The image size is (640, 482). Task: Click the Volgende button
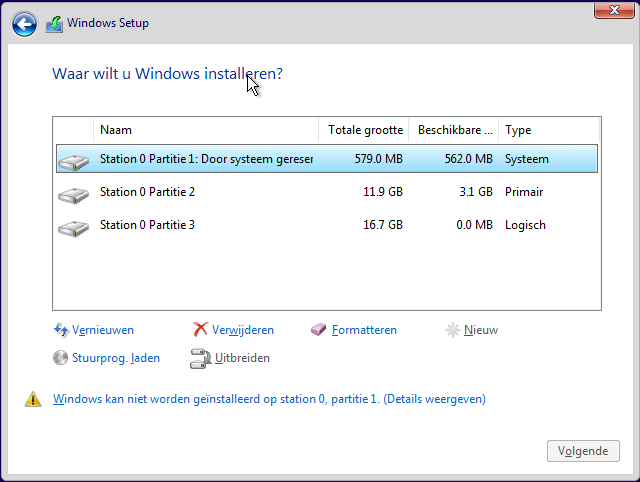tap(583, 451)
